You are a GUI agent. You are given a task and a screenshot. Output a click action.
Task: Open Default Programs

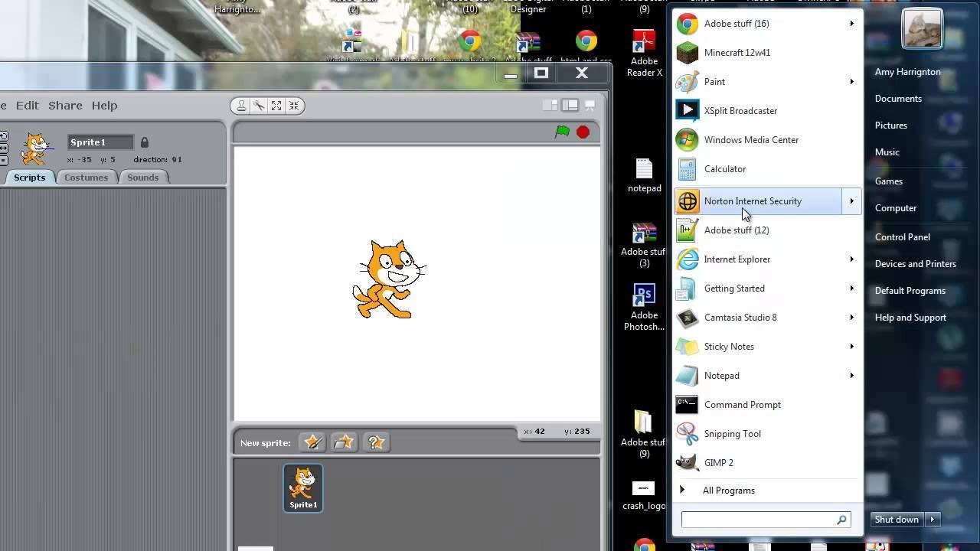[x=910, y=291]
